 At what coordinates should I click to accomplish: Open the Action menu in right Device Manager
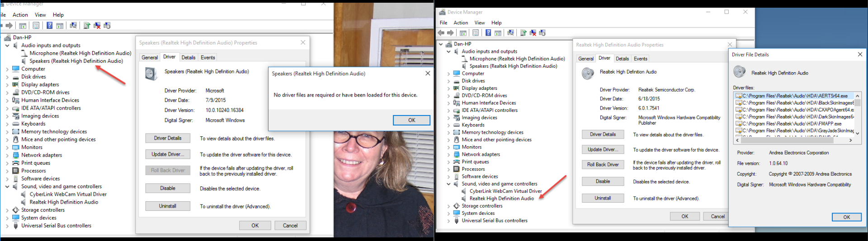click(x=461, y=23)
